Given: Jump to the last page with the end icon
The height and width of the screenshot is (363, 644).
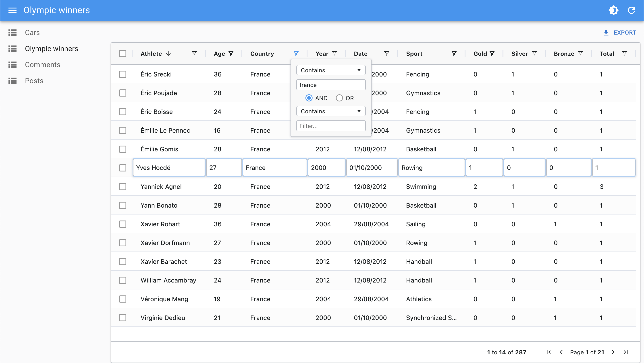Looking at the screenshot, I should coord(626,352).
